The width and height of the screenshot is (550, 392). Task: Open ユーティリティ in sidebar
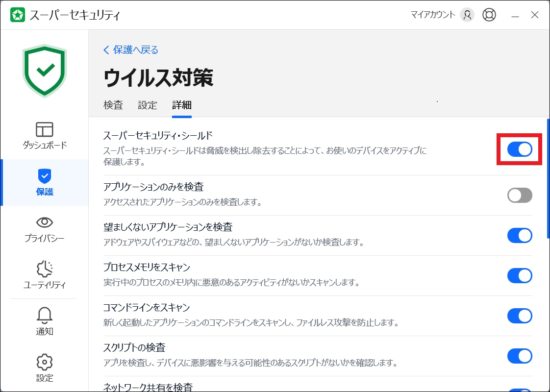click(45, 275)
